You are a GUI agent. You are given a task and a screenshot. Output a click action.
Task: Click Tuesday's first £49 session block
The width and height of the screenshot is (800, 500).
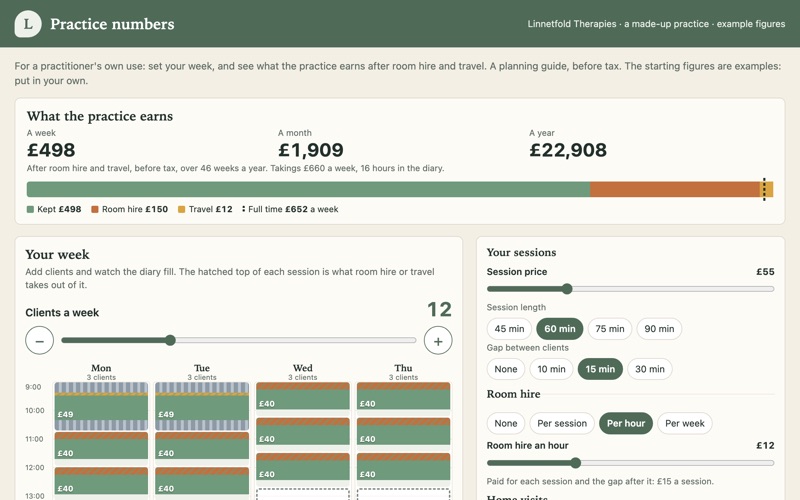202,406
